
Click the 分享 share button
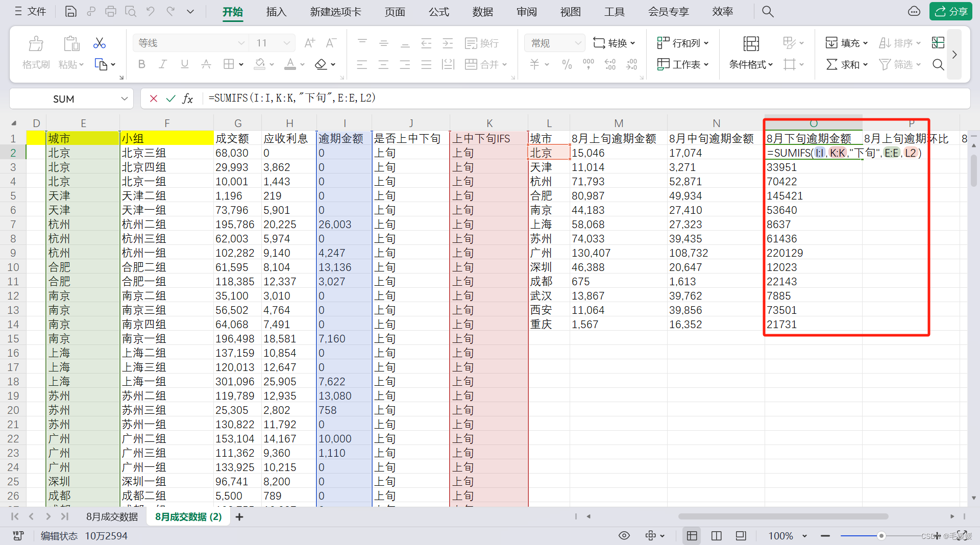950,11
